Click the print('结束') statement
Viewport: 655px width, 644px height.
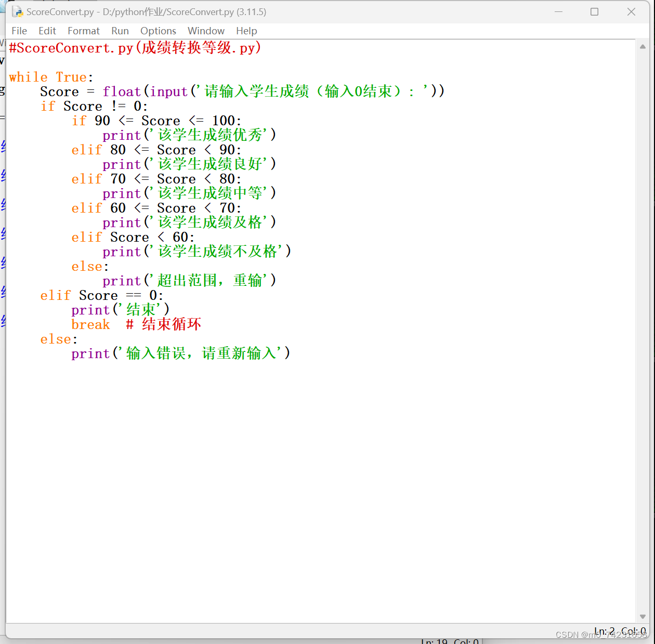tap(120, 310)
